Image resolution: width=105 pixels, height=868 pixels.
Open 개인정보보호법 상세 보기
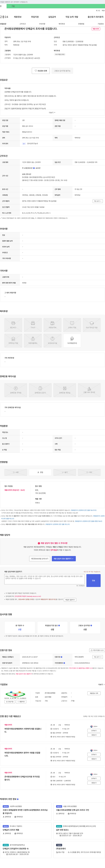pos(40,559)
